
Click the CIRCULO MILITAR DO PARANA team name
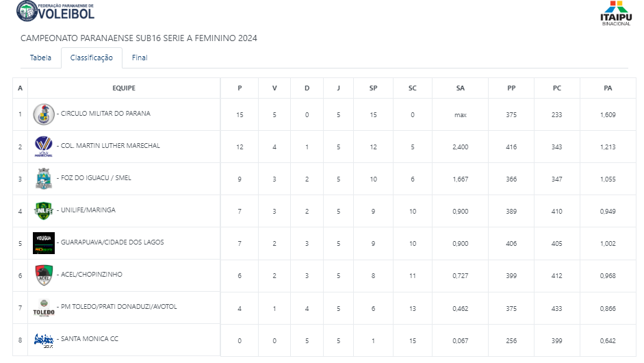pos(105,114)
